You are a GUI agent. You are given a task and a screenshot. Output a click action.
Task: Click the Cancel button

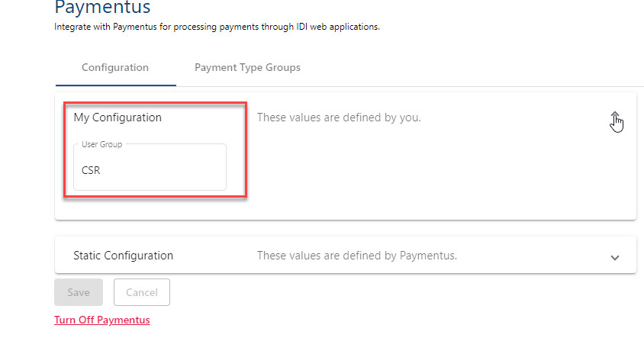click(141, 292)
